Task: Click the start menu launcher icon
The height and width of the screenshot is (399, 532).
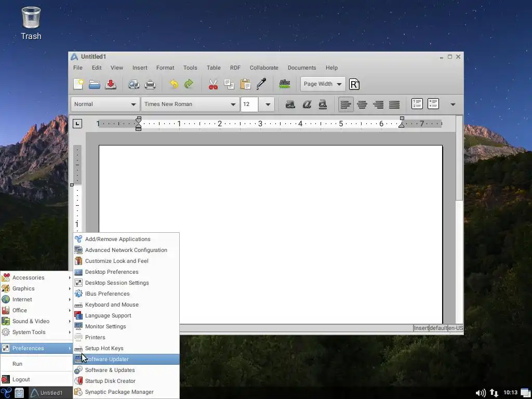Action: coord(6,393)
